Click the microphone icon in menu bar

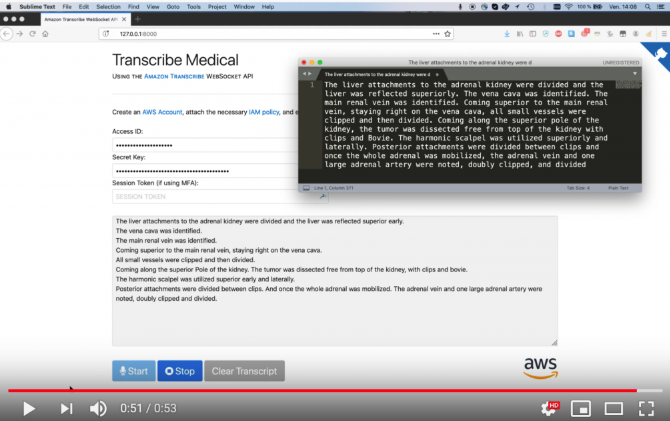[460, 7]
